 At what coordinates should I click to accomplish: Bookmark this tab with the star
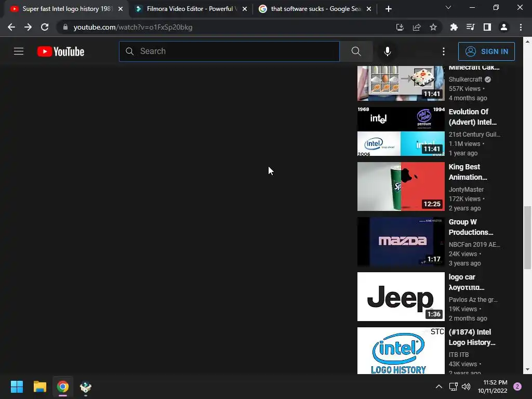pos(433,27)
